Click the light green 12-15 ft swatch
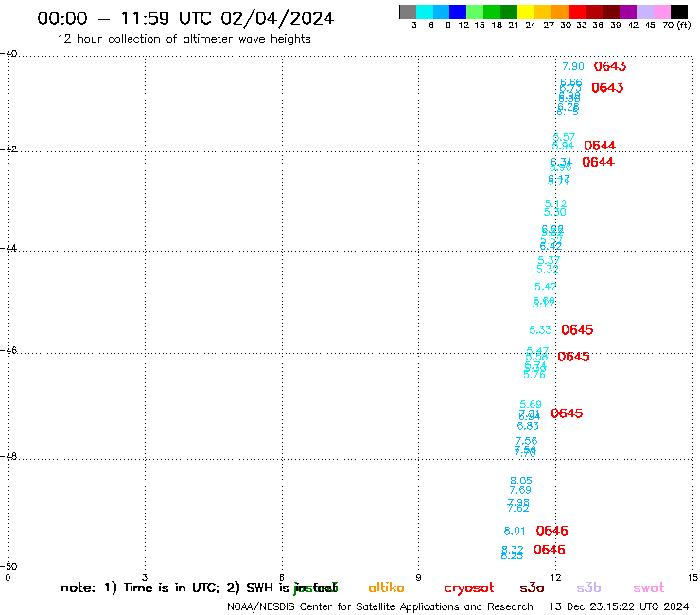The width and height of the screenshot is (700, 615). click(x=476, y=11)
